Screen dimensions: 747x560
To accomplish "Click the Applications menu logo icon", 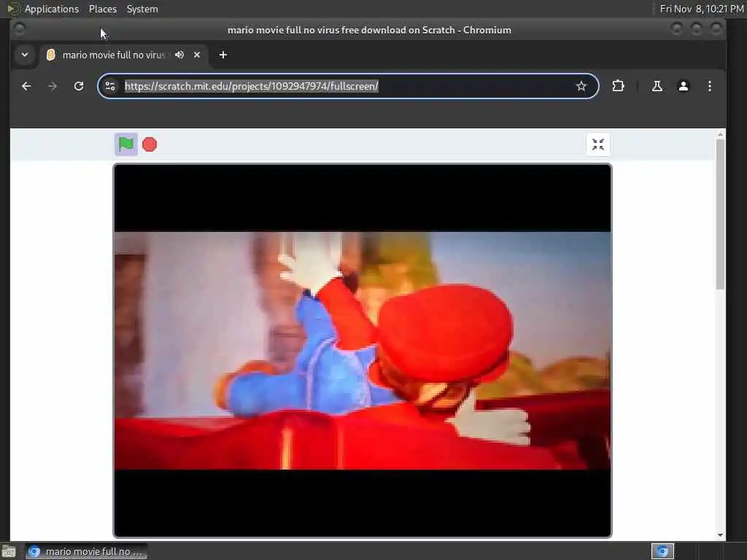I will click(13, 9).
